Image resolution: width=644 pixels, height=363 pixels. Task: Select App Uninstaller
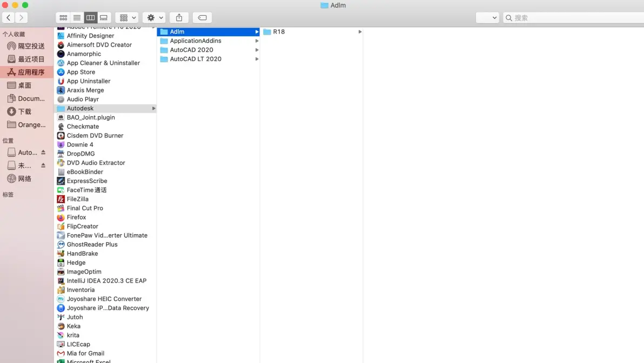tap(105, 81)
